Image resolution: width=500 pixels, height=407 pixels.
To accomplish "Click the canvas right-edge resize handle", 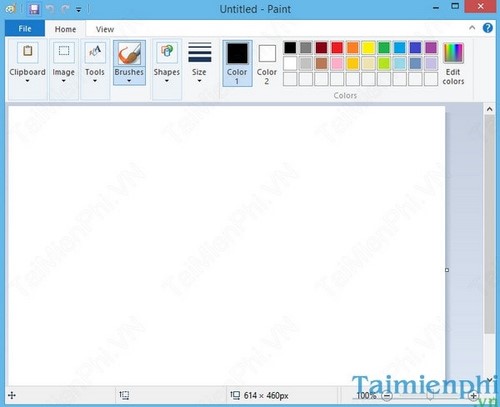I will click(x=447, y=270).
